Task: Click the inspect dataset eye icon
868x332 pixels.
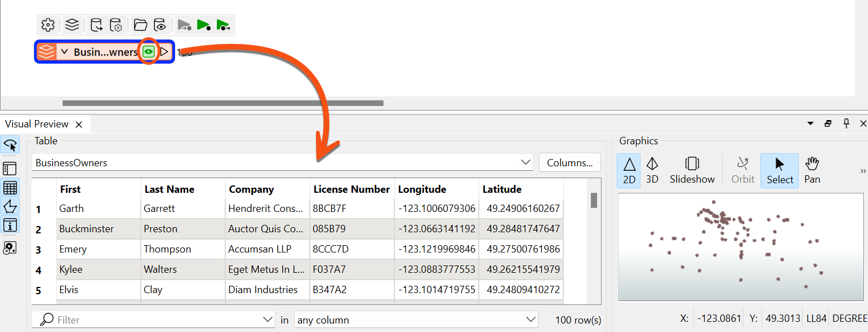Action: coord(160,25)
